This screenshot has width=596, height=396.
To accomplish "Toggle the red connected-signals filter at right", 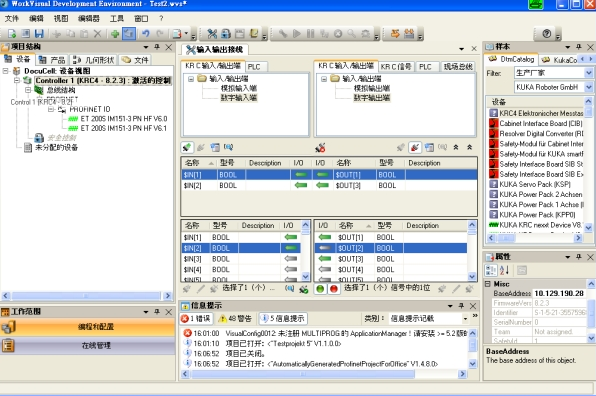I will tap(415, 147).
